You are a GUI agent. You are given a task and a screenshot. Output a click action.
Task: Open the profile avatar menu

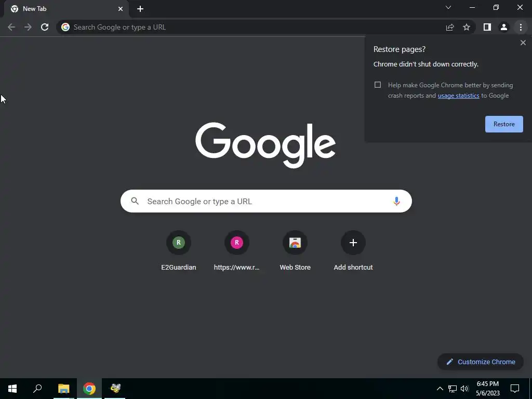click(x=504, y=27)
